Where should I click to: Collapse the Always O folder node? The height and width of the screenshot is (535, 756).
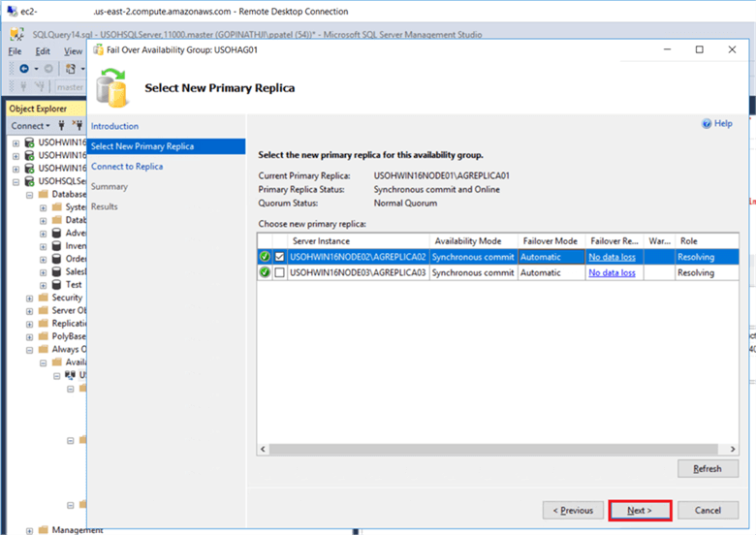point(29,350)
